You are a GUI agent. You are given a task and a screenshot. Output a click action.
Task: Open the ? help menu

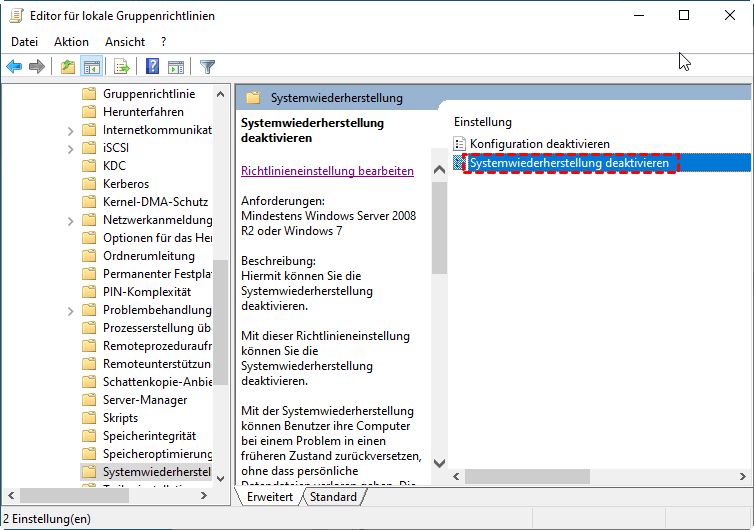[x=163, y=42]
